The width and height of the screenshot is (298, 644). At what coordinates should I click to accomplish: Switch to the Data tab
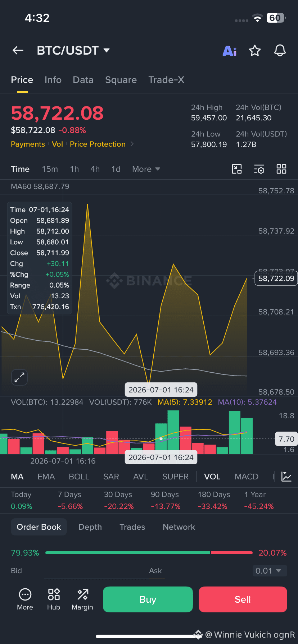pos(83,80)
